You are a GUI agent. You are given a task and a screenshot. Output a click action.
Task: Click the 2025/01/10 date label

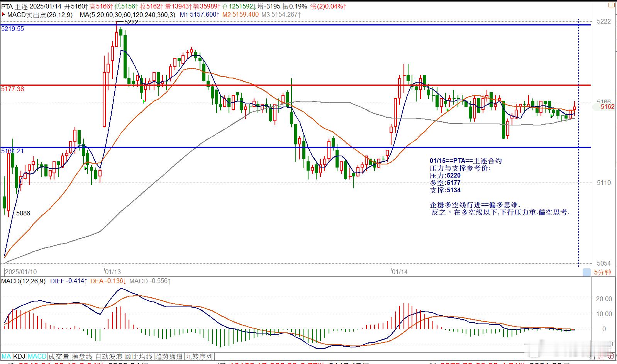point(21,272)
